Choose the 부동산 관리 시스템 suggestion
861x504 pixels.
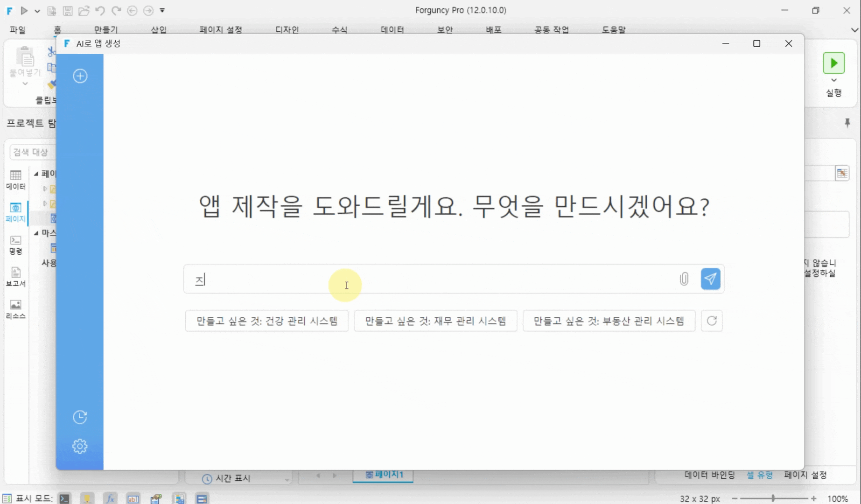coord(609,321)
